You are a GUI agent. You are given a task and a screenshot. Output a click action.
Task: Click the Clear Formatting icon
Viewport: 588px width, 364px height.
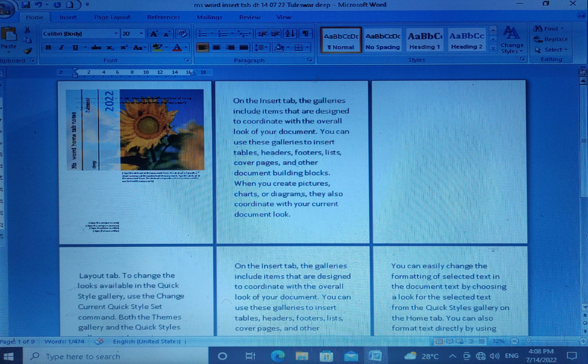182,34
